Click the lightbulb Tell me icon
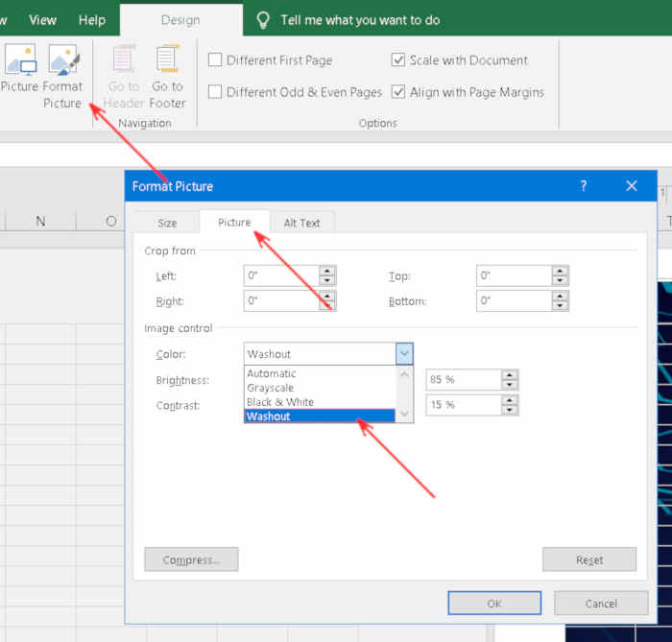This screenshot has height=642, width=672. 262,20
